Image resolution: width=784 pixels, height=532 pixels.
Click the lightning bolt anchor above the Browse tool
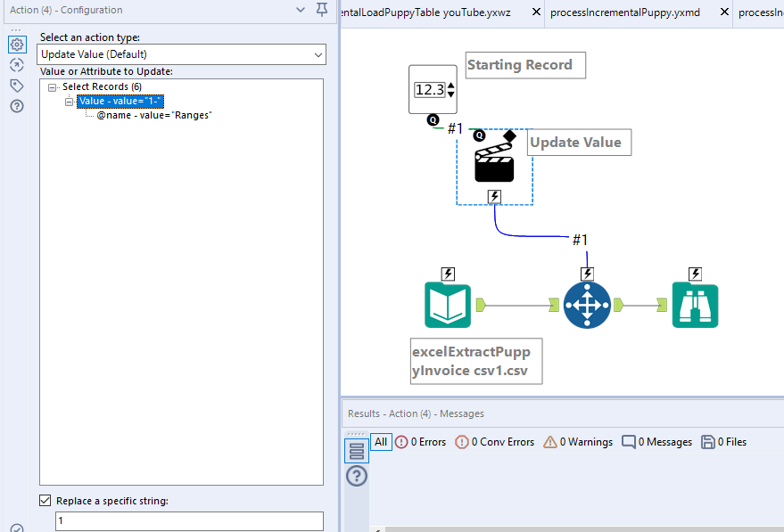(695, 274)
